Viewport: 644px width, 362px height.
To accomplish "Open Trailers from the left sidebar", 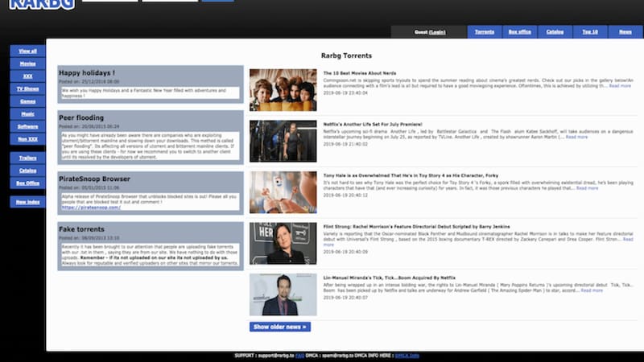I will (x=27, y=158).
